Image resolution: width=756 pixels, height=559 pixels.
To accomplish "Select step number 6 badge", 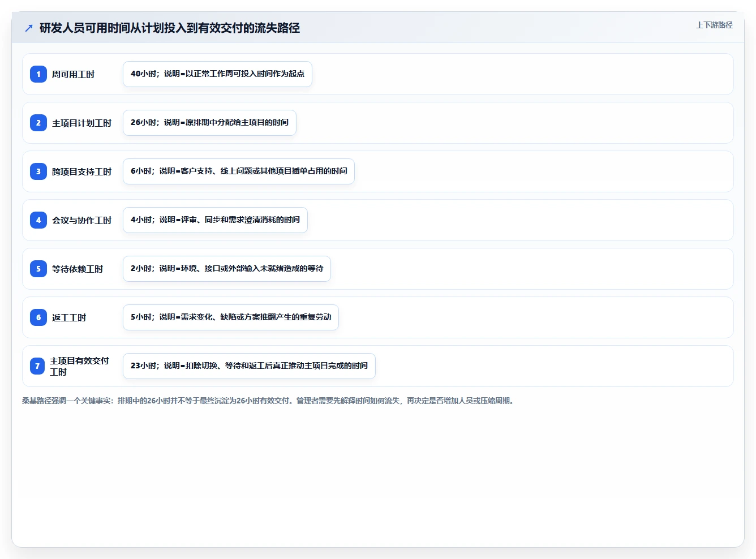I will coord(38,317).
